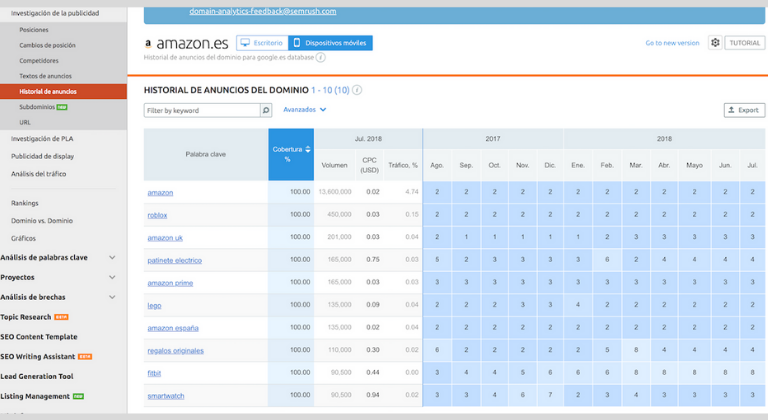Click the 0.94 CPC value for smartwatch

[373, 395]
